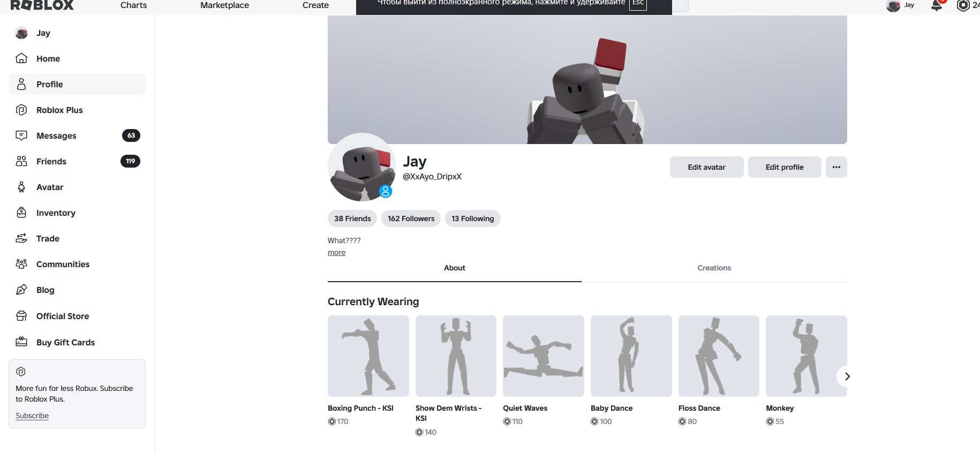This screenshot has height=453, width=980.
Task: Click the Inventory backpack icon
Action: tap(21, 213)
